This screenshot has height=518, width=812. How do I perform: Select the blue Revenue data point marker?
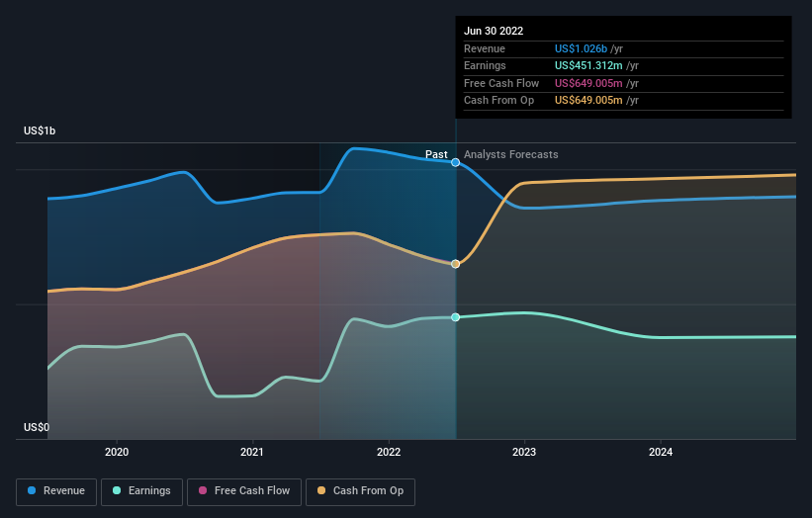coord(455,162)
